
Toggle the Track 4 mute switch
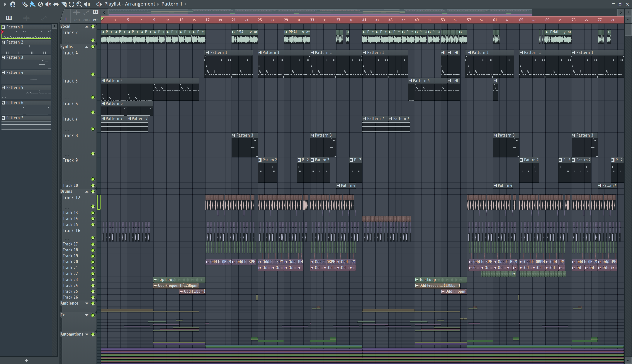point(93,74)
